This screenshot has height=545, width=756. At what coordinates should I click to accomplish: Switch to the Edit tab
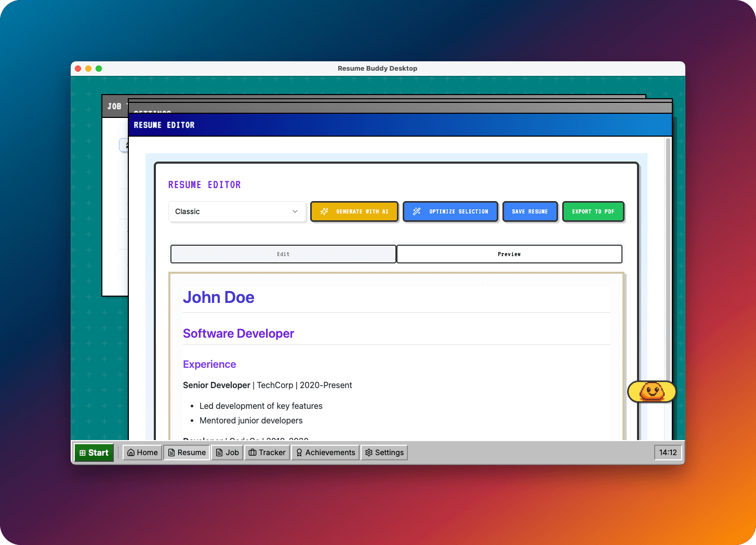tap(283, 254)
